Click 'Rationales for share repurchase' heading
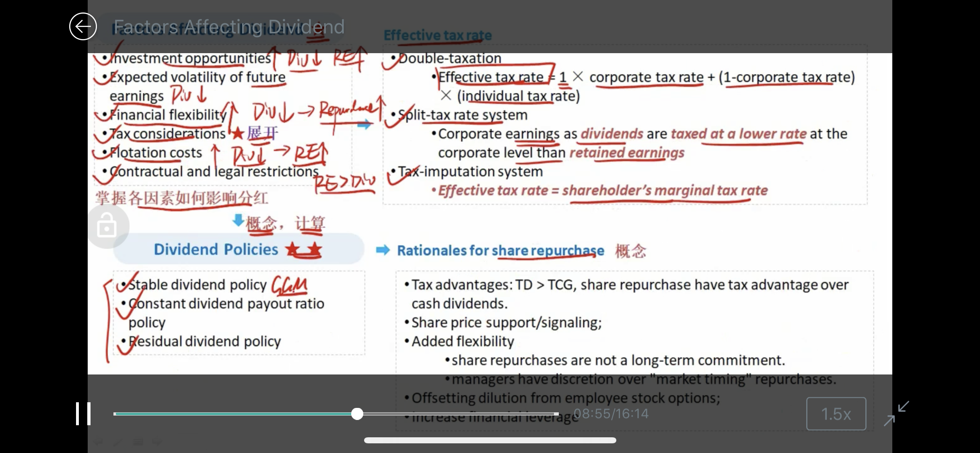Viewport: 980px width, 453px height. pyautogui.click(x=500, y=250)
